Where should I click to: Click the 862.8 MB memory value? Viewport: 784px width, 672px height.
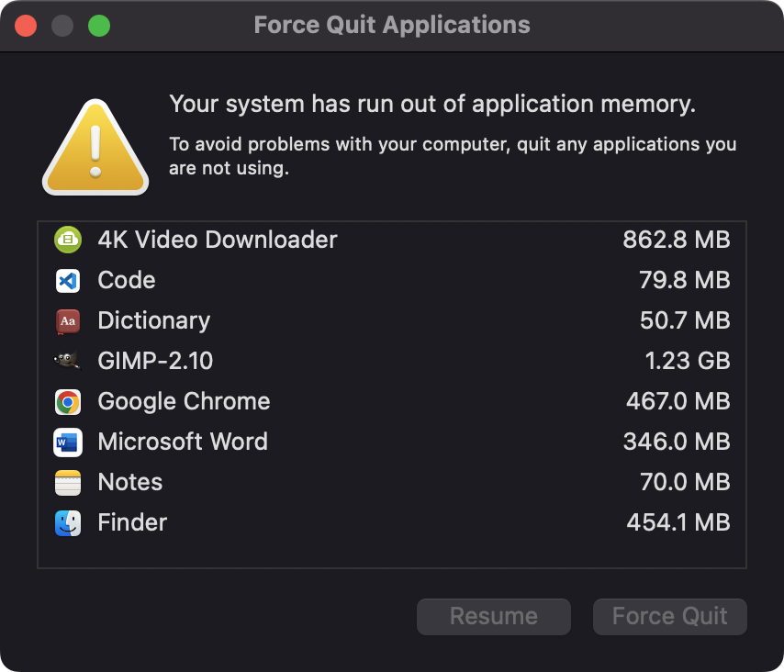tap(677, 240)
